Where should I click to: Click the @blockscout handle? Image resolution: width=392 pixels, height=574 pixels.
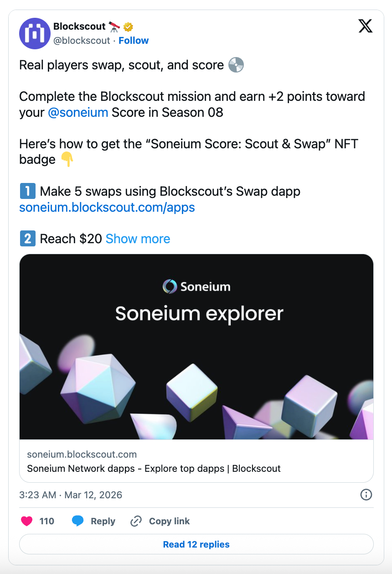[x=82, y=41]
